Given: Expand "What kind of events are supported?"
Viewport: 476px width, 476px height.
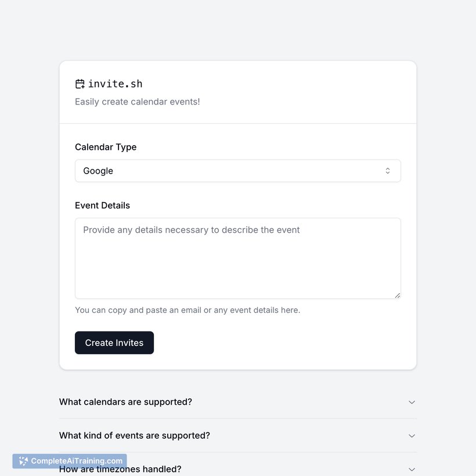Looking at the screenshot, I should coord(237,435).
